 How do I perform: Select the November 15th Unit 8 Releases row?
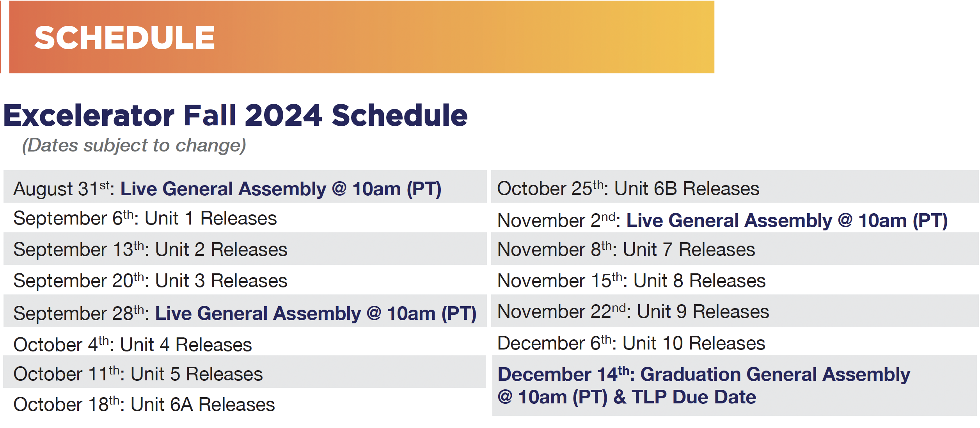pyautogui.click(x=631, y=281)
